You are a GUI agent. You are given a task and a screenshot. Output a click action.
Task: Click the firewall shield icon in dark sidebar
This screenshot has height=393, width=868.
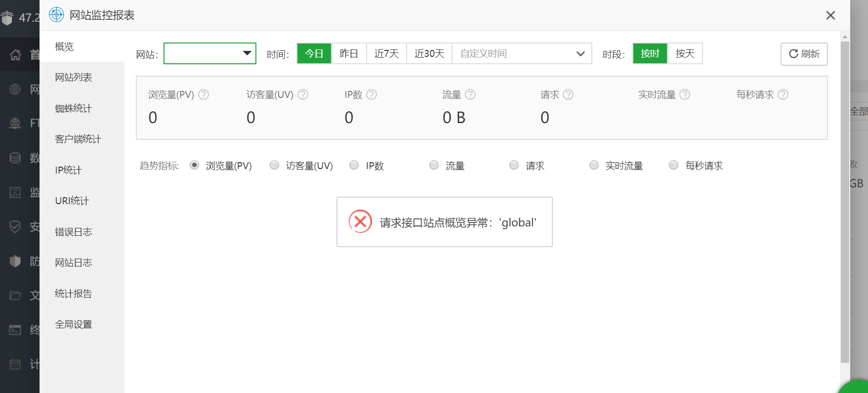15,261
